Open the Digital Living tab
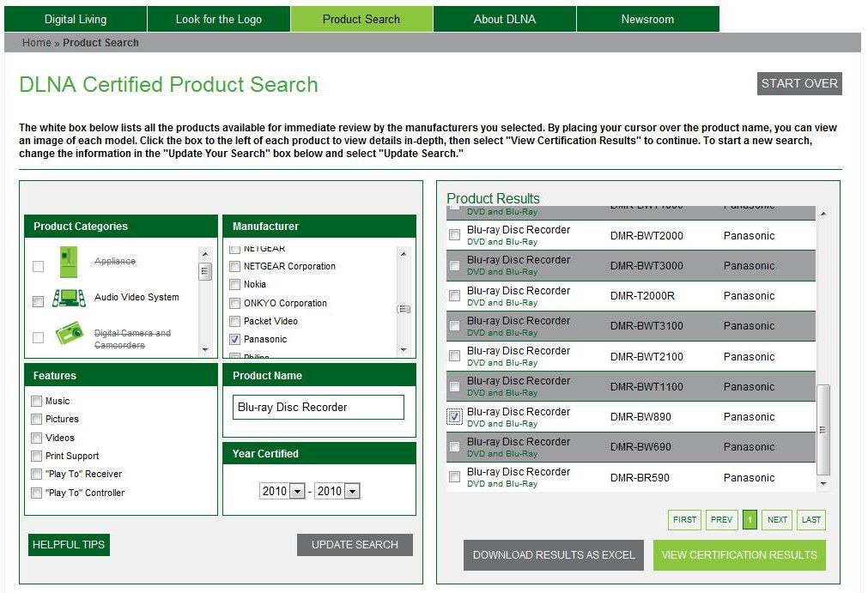The height and width of the screenshot is (593, 868). (76, 19)
